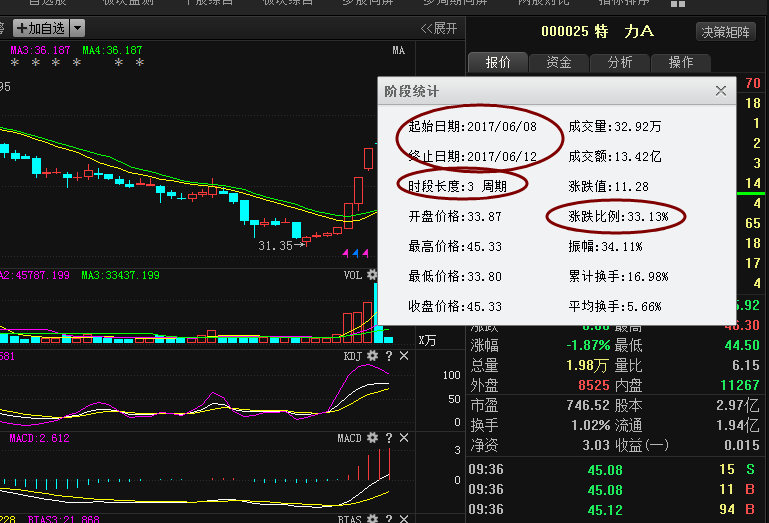Click the KDJ indicator label
The height and width of the screenshot is (523, 769).
353,356
